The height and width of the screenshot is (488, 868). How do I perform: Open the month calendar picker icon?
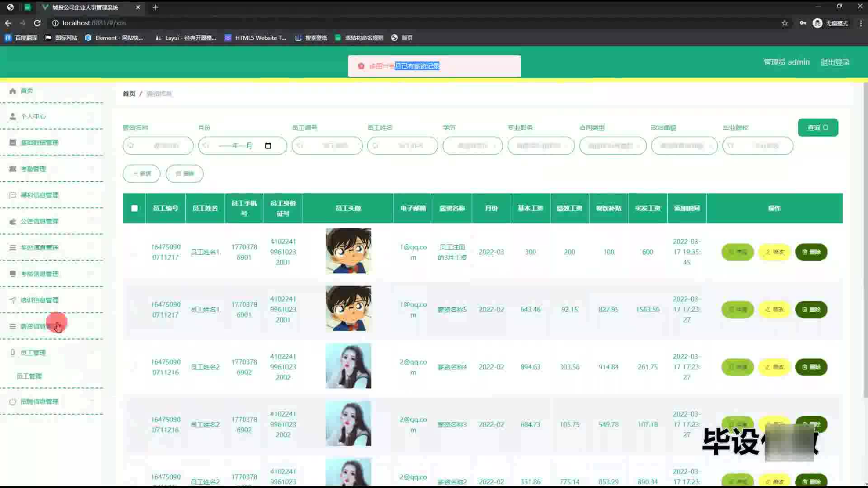pos(268,146)
